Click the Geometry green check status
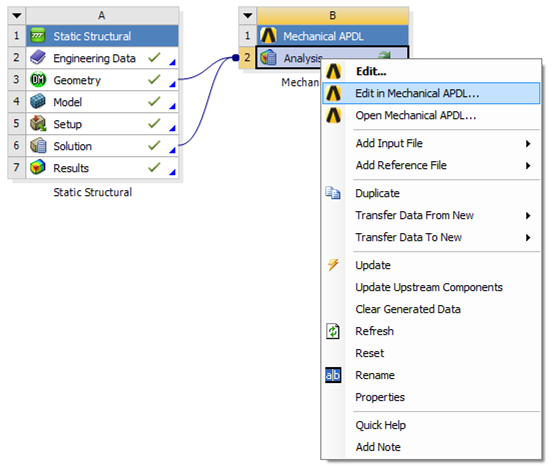Screen dimensions: 556x473 tap(155, 79)
